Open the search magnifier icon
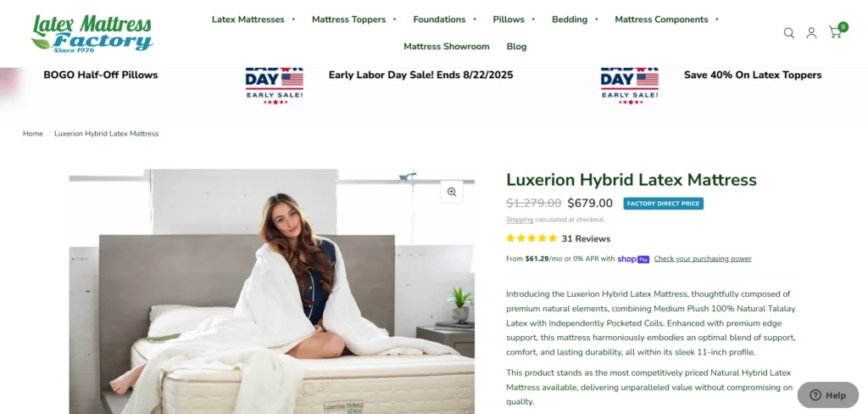The image size is (868, 414). click(789, 33)
